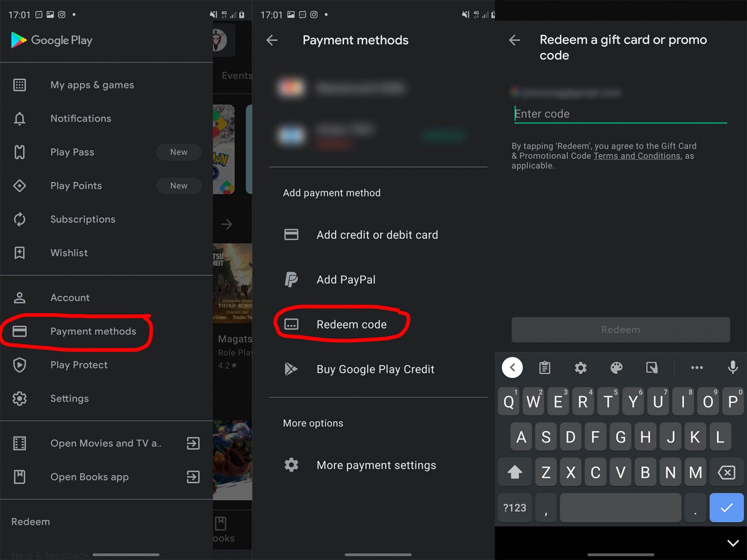The height and width of the screenshot is (560, 747).
Task: Select the Redeem code card icon
Action: click(x=291, y=324)
